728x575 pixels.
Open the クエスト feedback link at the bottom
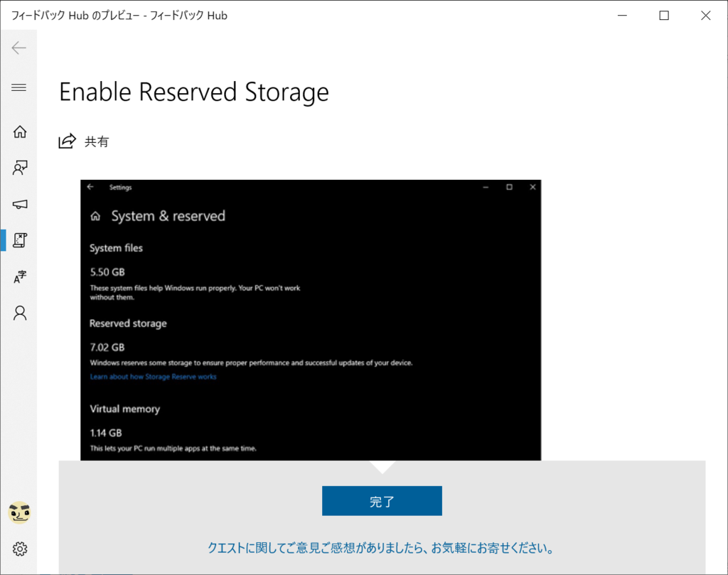coord(381,548)
